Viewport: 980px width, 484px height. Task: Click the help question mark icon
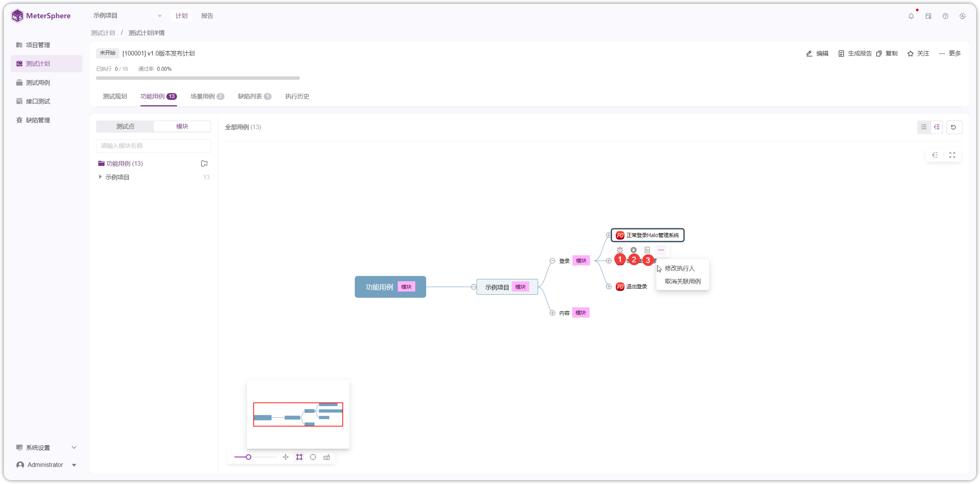pos(945,16)
